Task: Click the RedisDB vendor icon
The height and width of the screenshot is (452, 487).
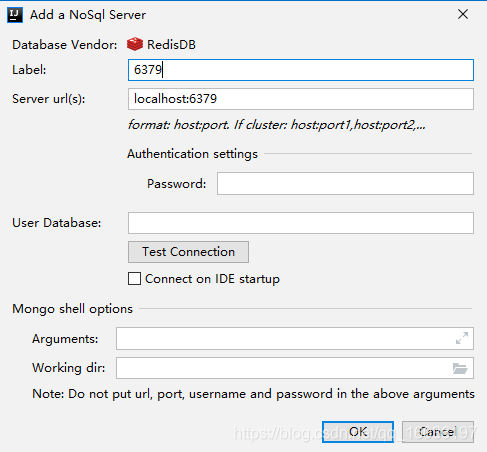Action: (135, 44)
